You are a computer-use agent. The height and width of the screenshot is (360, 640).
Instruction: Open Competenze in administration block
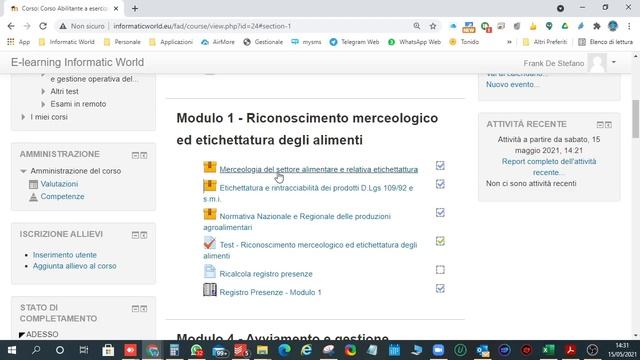(62, 197)
